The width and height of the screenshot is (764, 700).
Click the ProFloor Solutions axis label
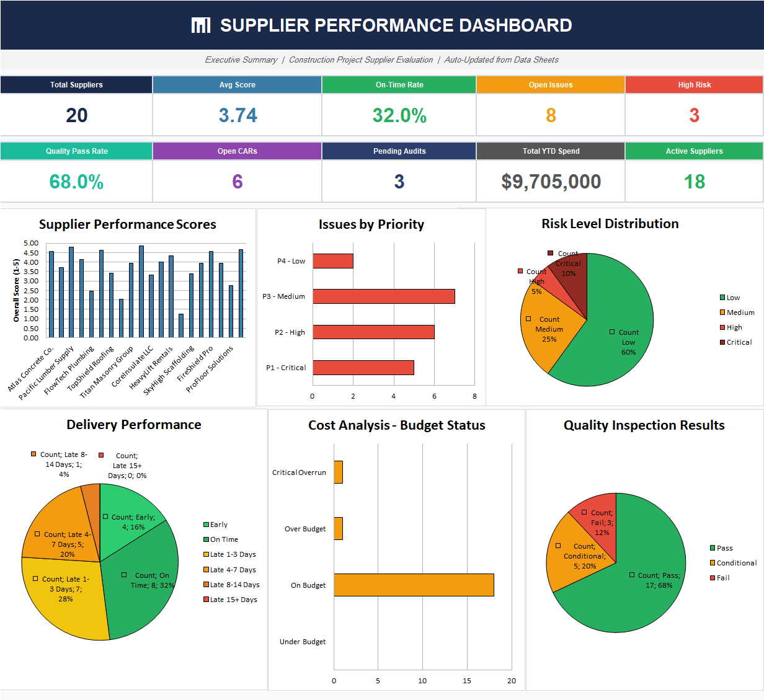pos(210,369)
